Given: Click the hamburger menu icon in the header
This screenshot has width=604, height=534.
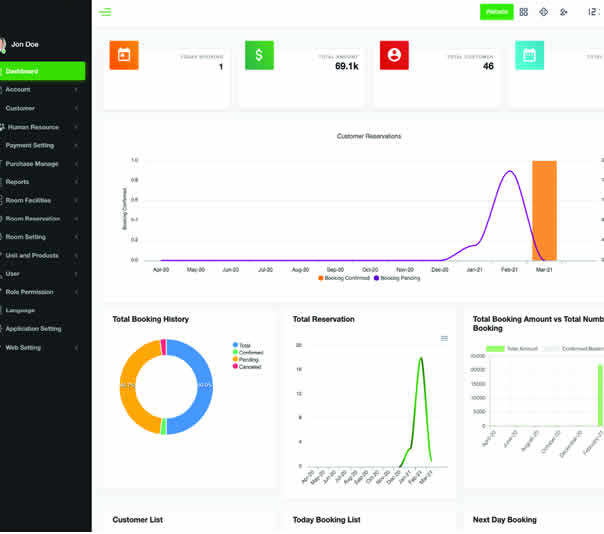Looking at the screenshot, I should tap(105, 12).
